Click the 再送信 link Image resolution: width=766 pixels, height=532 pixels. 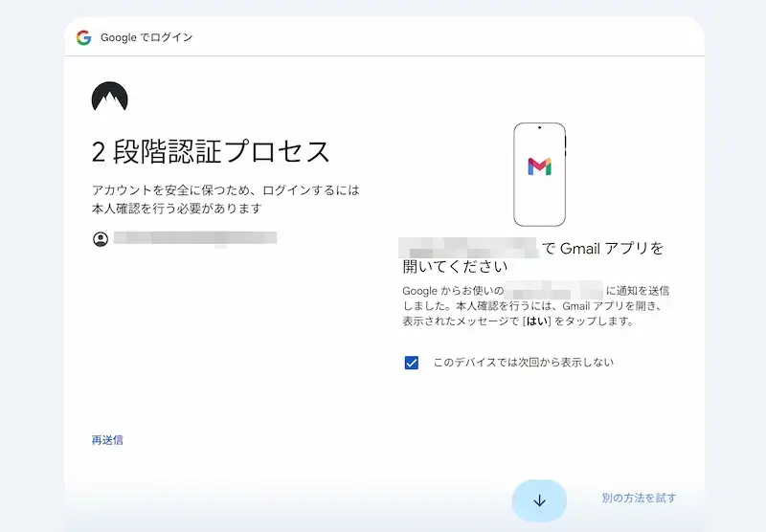click(107, 440)
